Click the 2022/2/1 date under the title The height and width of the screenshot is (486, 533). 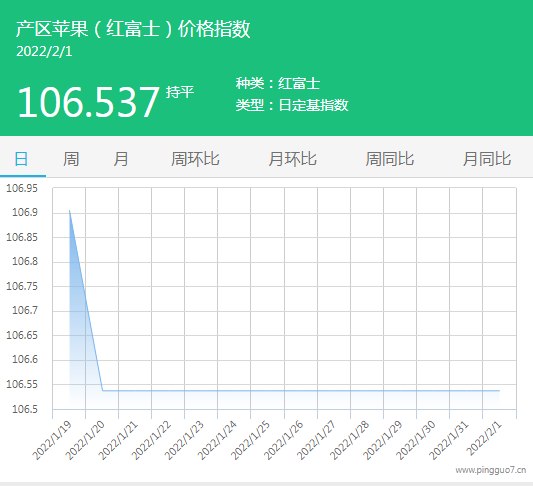(44, 52)
